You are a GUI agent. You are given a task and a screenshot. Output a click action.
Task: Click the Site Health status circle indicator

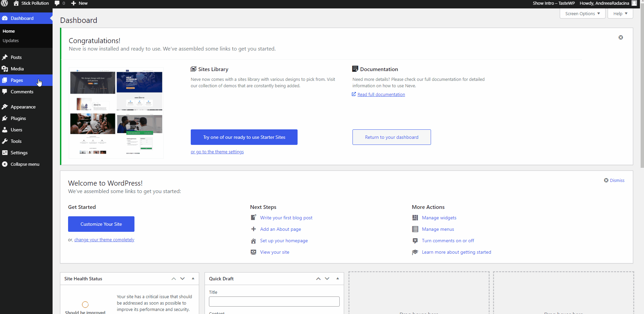(x=85, y=305)
